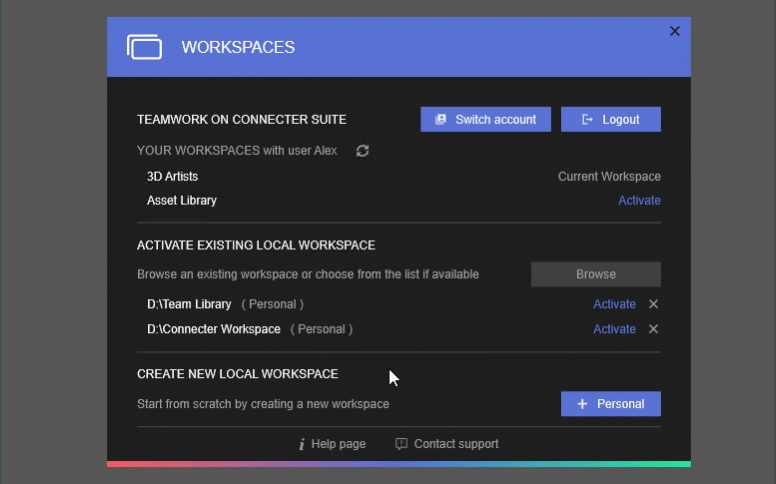Click the 'TEAMWORK ON CONNECTER SUITE' heading
Image resolution: width=776 pixels, height=484 pixels.
[242, 120]
